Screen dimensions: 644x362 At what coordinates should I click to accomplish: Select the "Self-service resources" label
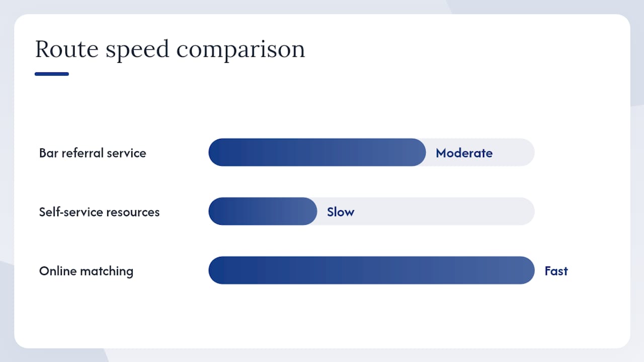[99, 212]
